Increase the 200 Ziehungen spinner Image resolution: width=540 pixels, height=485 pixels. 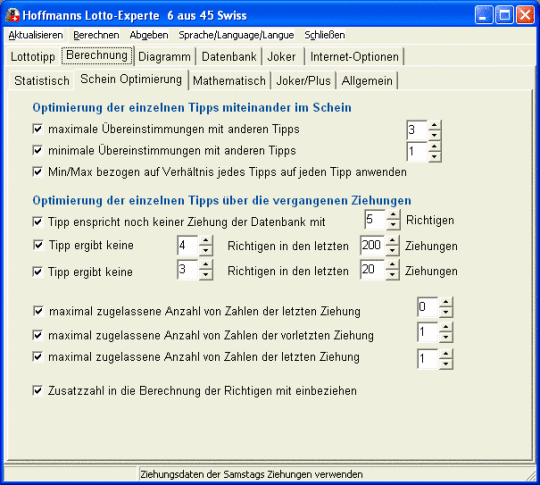coord(392,241)
